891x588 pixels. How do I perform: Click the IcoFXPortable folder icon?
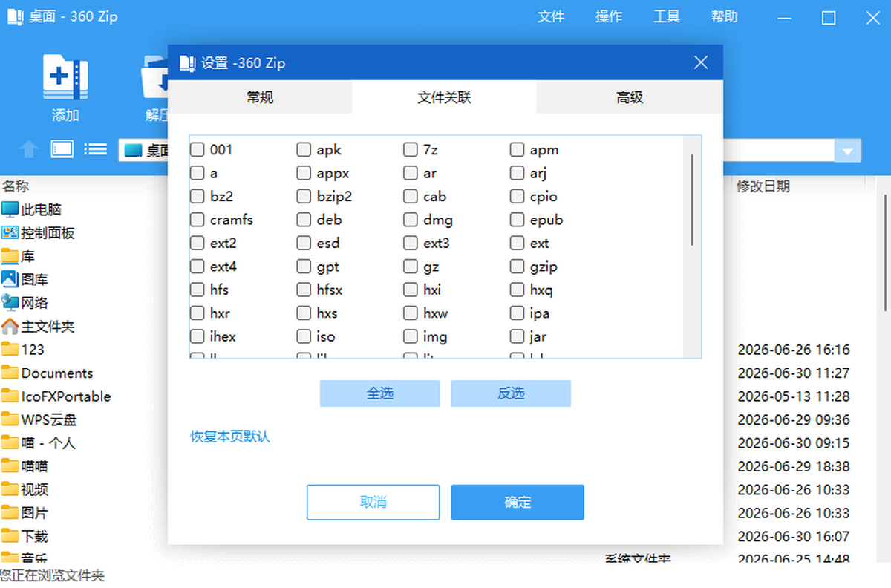point(10,396)
